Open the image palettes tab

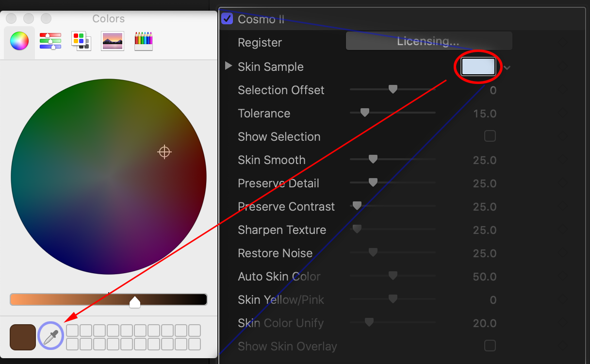113,41
